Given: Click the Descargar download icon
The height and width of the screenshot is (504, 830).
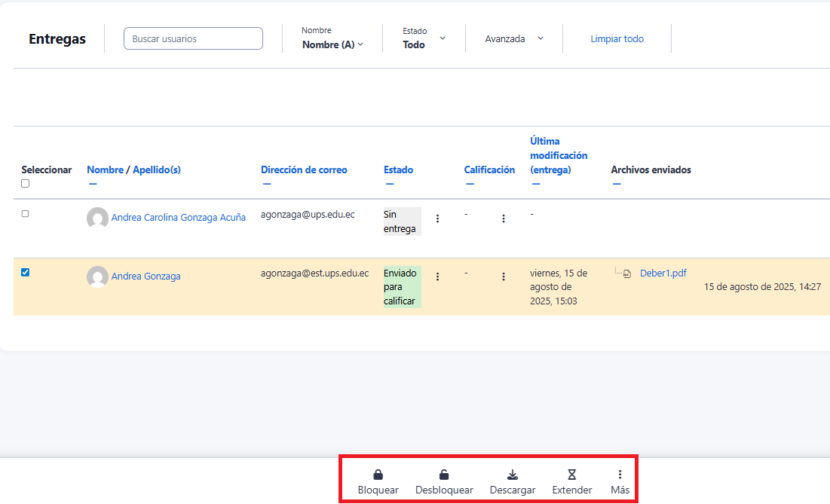Looking at the screenshot, I should (x=512, y=475).
